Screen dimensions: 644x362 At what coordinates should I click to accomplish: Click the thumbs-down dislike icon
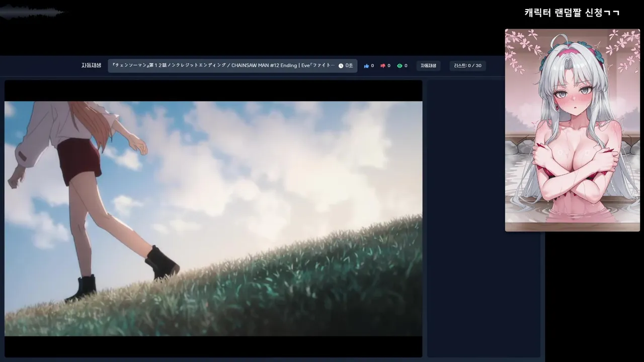(383, 66)
